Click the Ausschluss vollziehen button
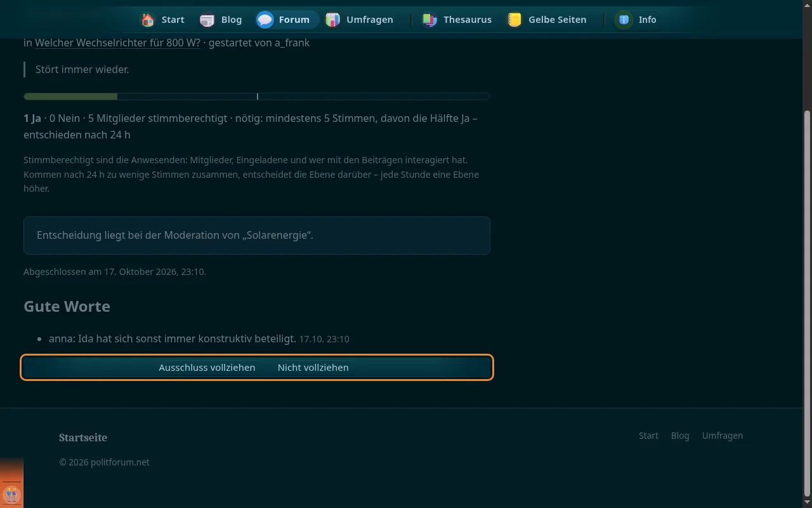This screenshot has width=812, height=508. click(x=207, y=368)
